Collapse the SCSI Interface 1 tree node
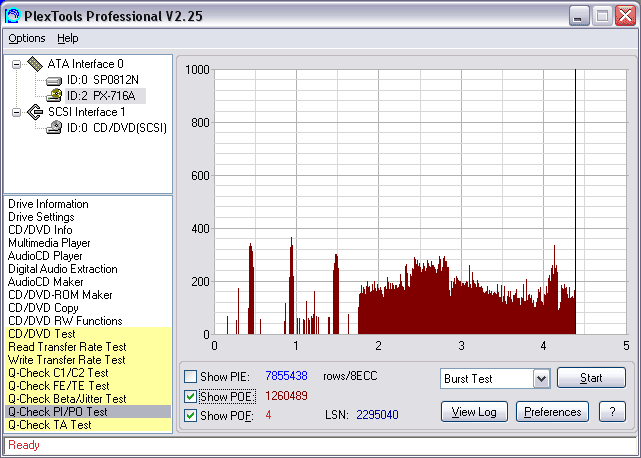The width and height of the screenshot is (641, 458). (x=16, y=112)
